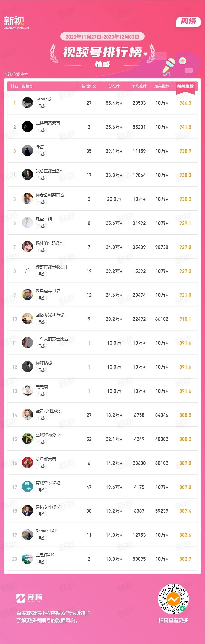Select the 总推荐 column header
205x644 pixels.
pos(114,86)
